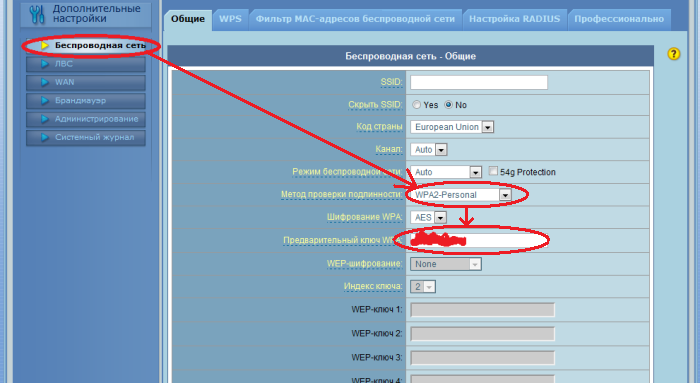Click the blue arrow next to ЛВС
Screen dimensions: 700x383
click(45, 64)
